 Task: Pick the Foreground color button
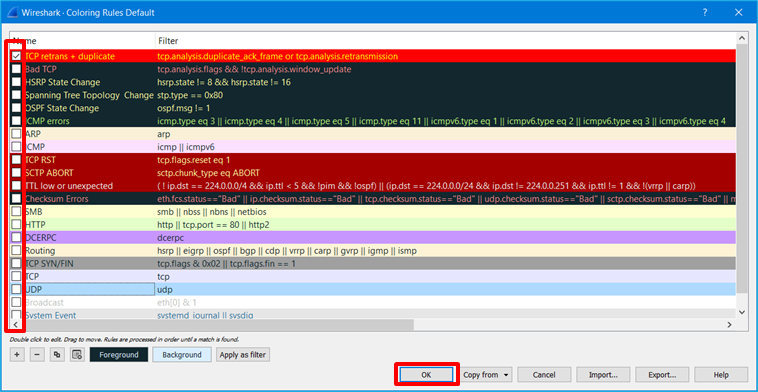119,355
